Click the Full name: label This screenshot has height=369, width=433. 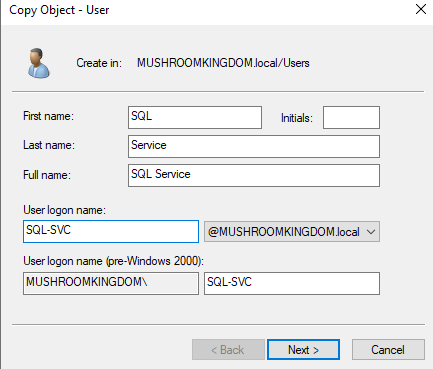click(x=47, y=175)
